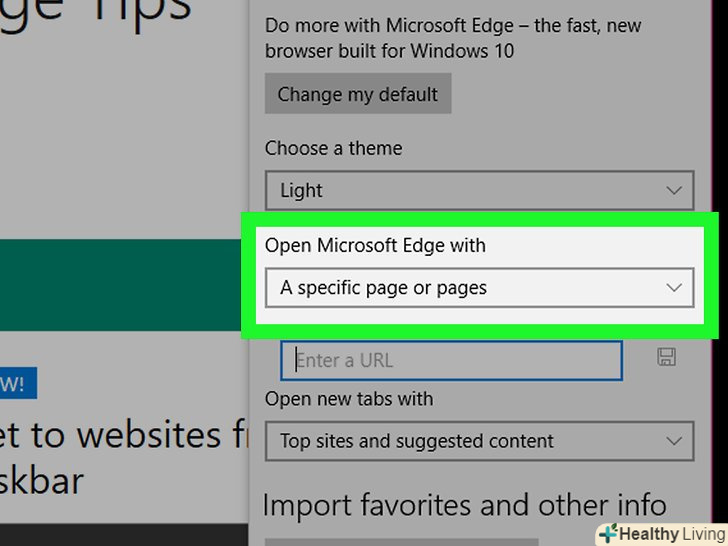Image resolution: width=728 pixels, height=546 pixels.
Task: Click the Healthy Living watermark text
Action: 671,534
